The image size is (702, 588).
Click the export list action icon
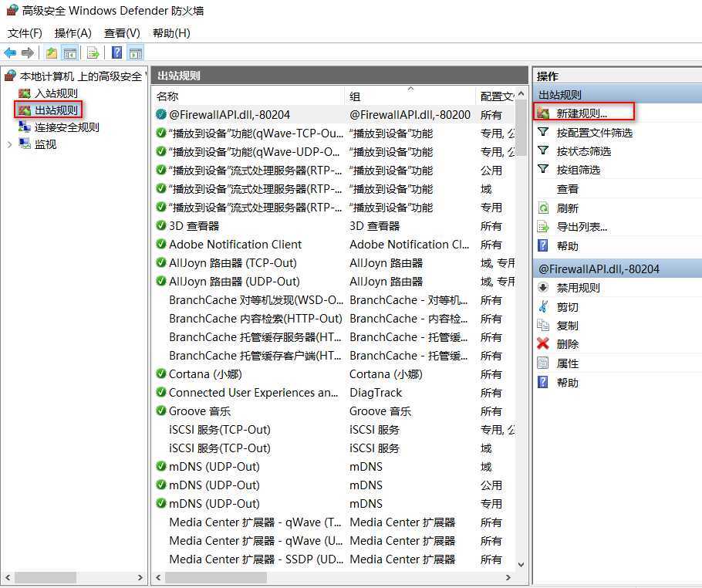click(x=543, y=227)
